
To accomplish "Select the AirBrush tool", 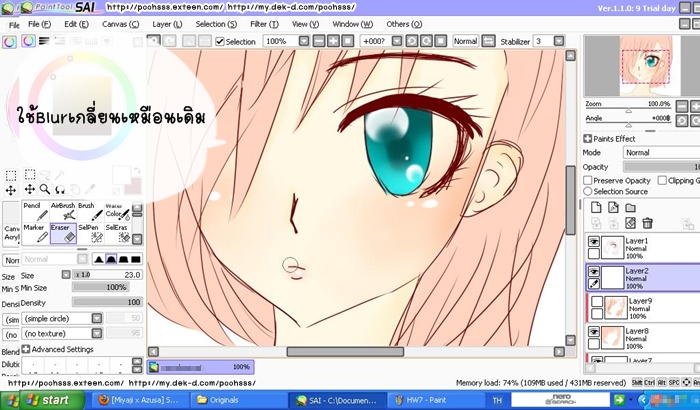I will 63,211.
